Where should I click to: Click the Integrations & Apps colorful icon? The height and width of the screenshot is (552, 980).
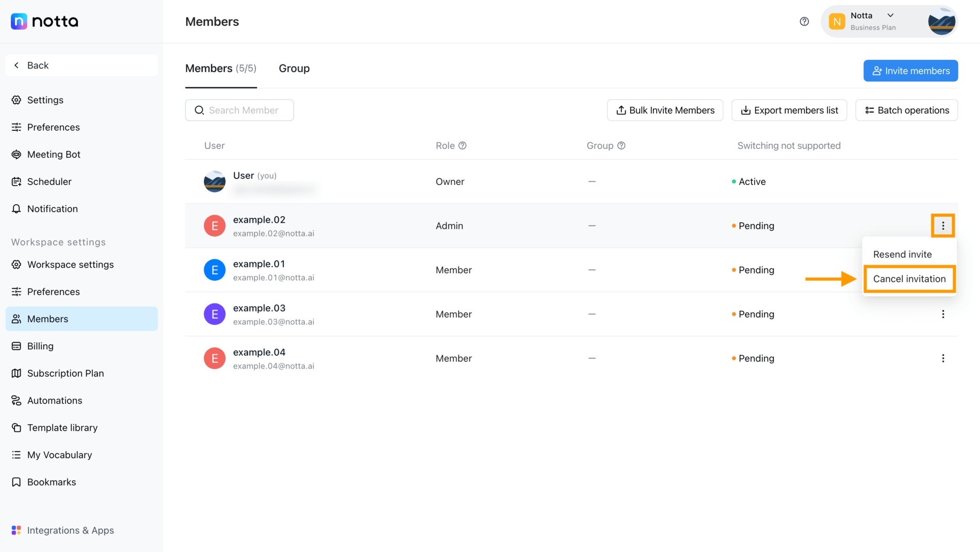[x=17, y=530]
